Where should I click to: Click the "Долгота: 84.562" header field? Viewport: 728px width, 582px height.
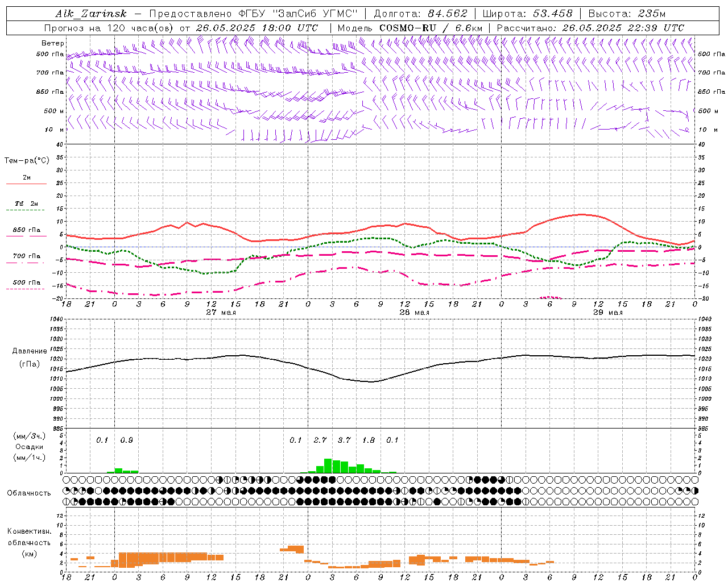point(420,14)
